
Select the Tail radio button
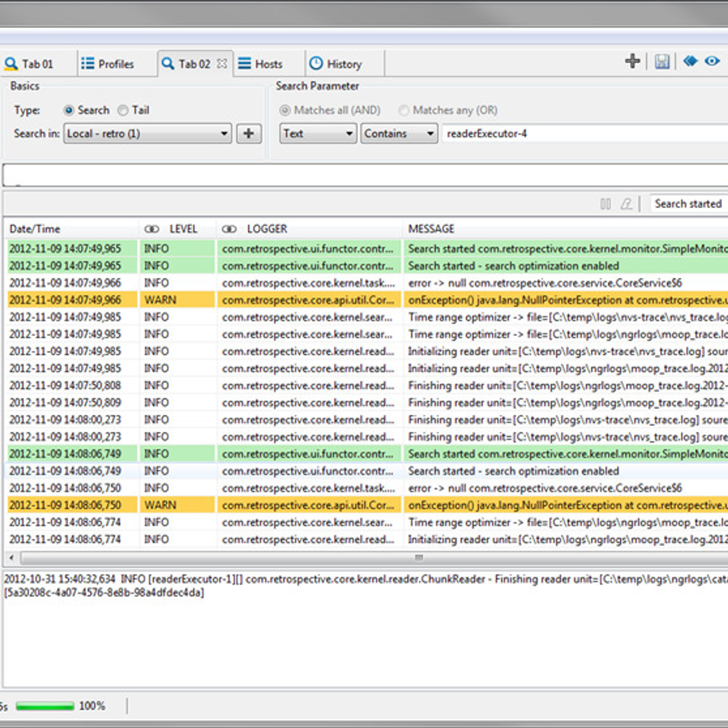click(123, 110)
